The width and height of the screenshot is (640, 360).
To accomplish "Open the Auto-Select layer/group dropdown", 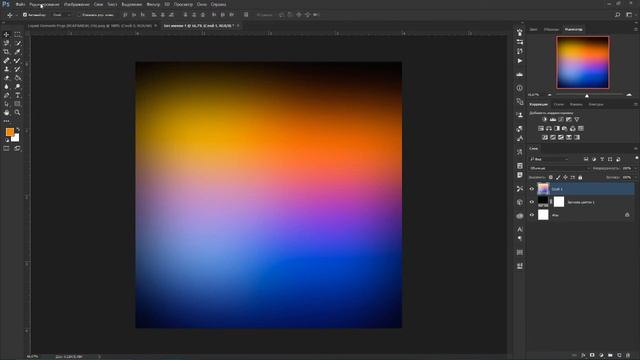I will click(x=62, y=15).
